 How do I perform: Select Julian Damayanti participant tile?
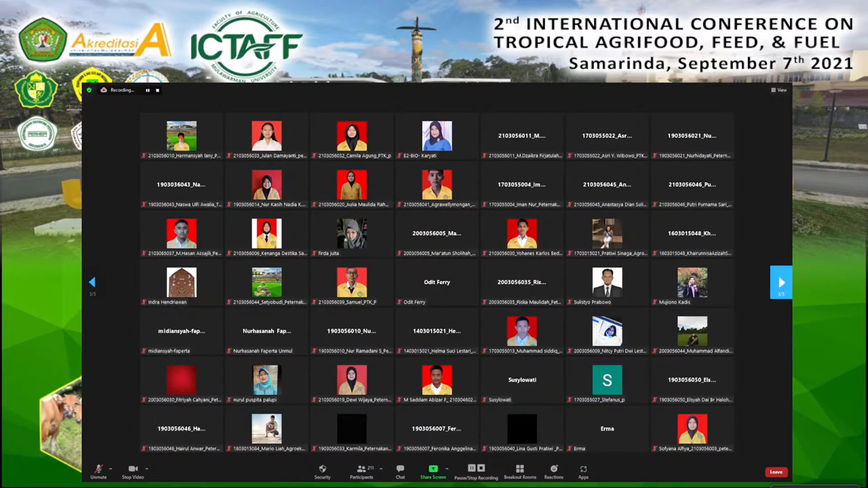267,136
